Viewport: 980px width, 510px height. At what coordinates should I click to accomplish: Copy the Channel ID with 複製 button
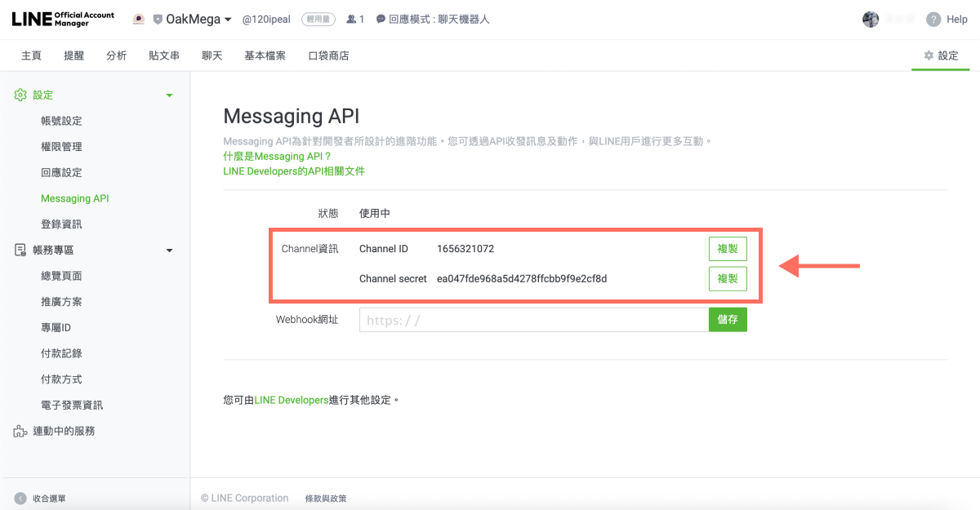point(728,249)
